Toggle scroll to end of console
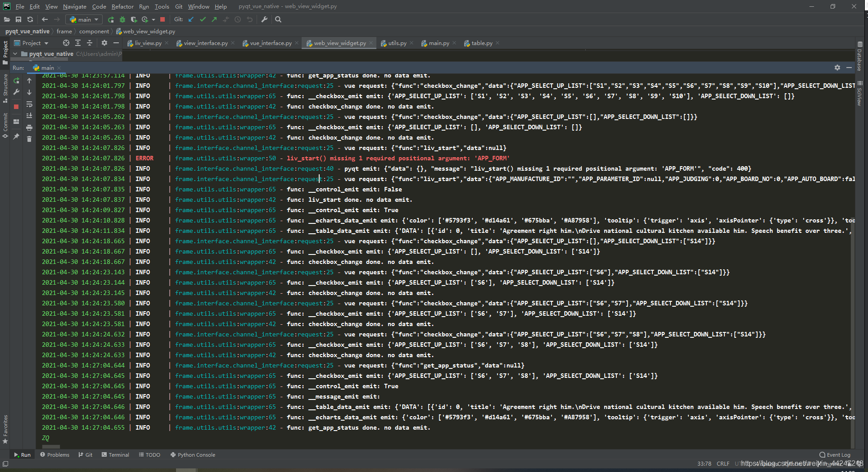 (x=29, y=116)
